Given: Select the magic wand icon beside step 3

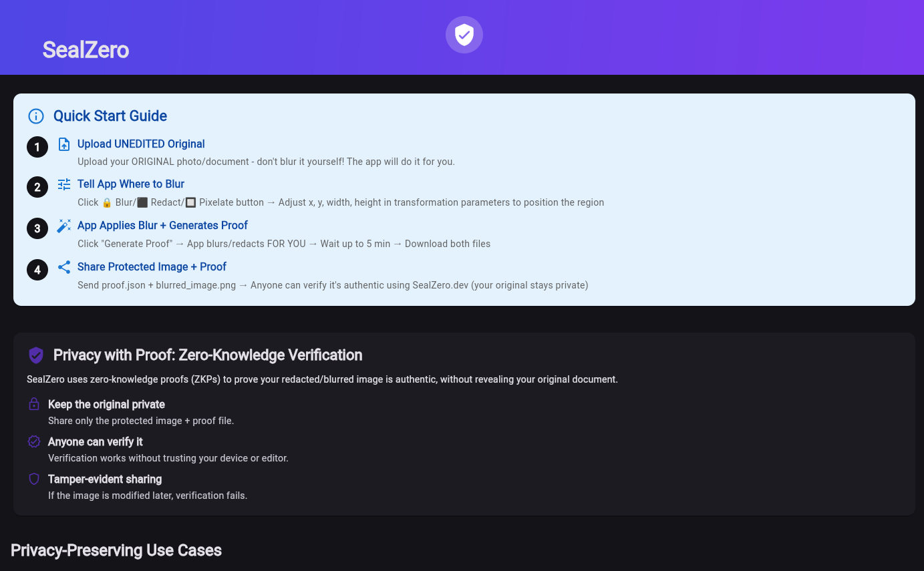Looking at the screenshot, I should [64, 225].
